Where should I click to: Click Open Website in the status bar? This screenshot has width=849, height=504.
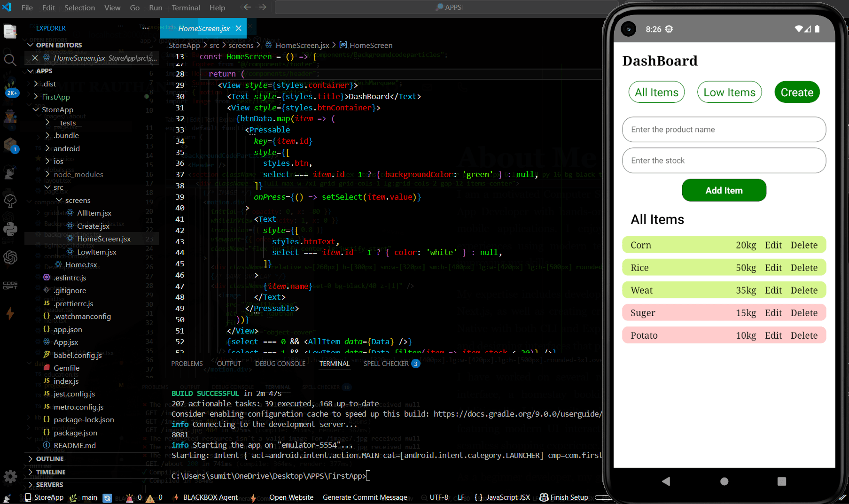291,497
